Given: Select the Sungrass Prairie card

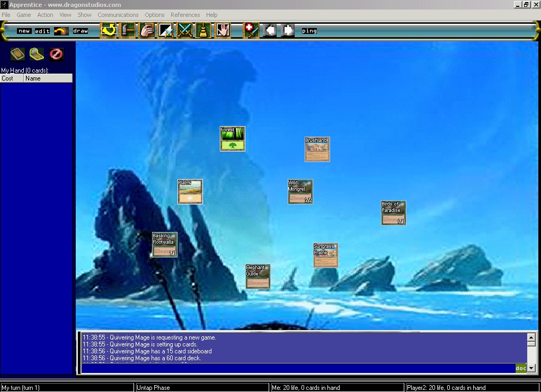Looking at the screenshot, I should pyautogui.click(x=326, y=255).
